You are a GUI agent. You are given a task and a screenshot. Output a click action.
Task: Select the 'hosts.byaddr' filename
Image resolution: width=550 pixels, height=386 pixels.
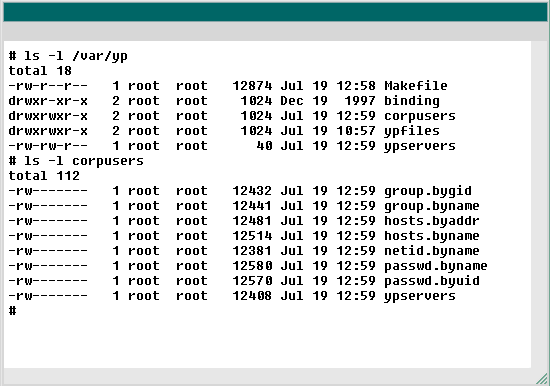[431, 221]
